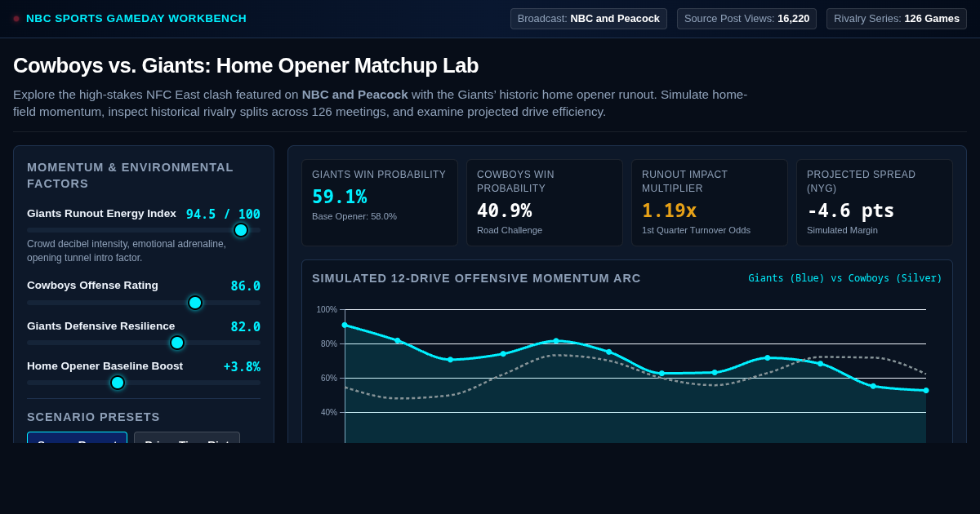Image resolution: width=980 pixels, height=514 pixels.
Task: Click the Giants Runout Energy Index label
Action: (x=101, y=213)
